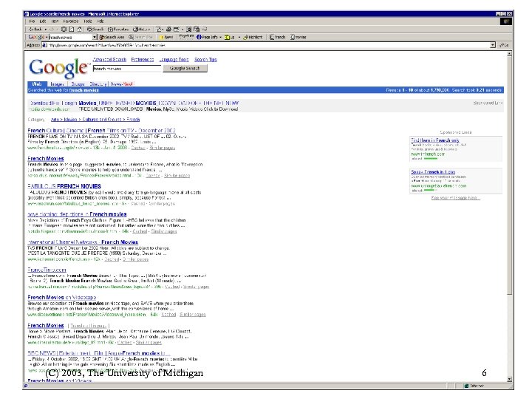Click the Go button beside address bar
This screenshot has height=399, width=532.
point(504,45)
